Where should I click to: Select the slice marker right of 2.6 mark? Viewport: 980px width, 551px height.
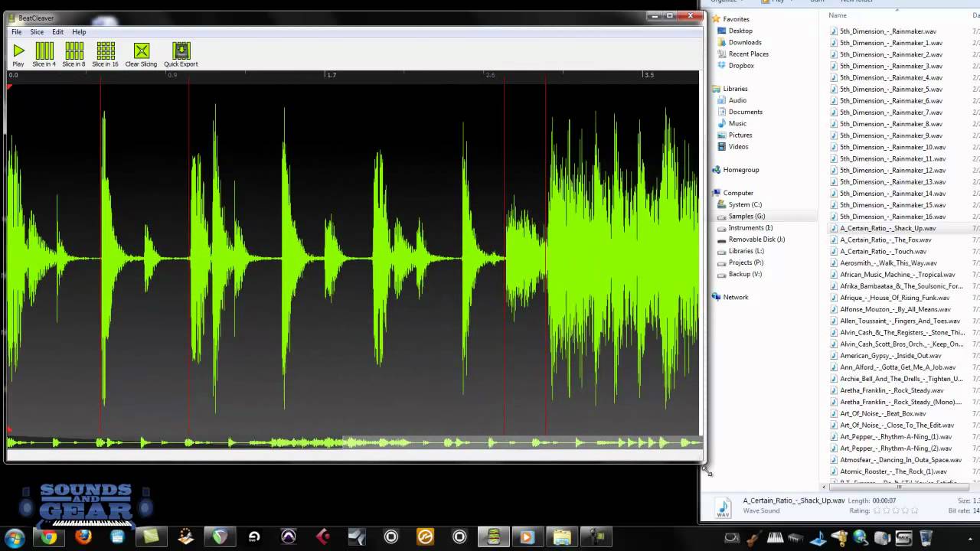(x=504, y=257)
